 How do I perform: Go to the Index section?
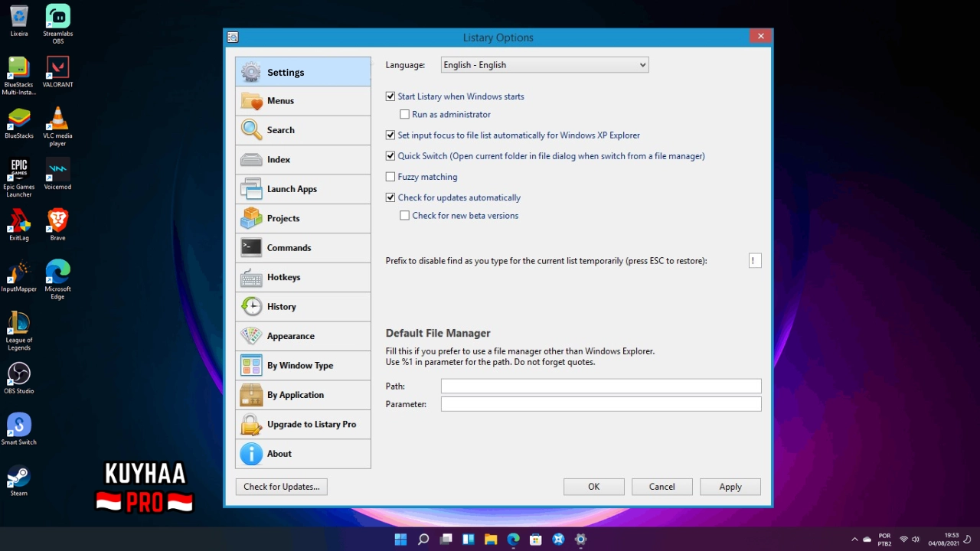(x=303, y=160)
